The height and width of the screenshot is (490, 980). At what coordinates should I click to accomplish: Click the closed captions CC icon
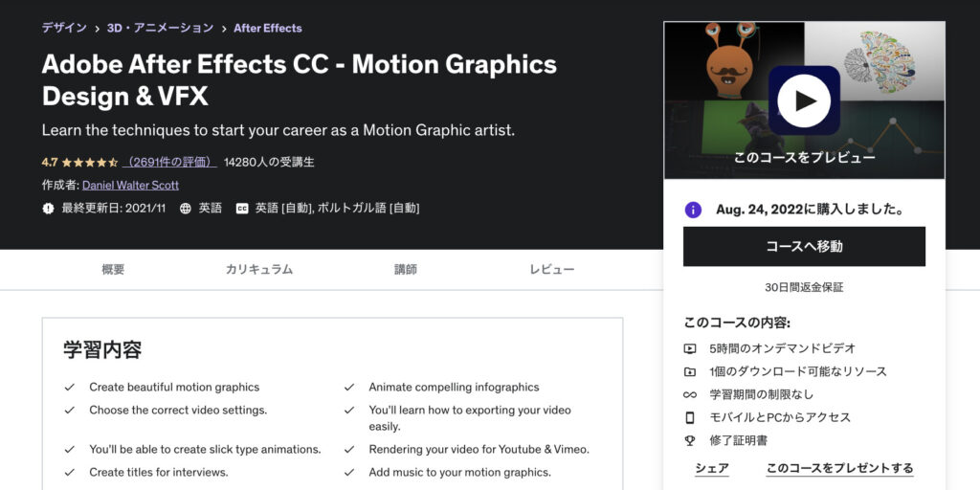242,209
